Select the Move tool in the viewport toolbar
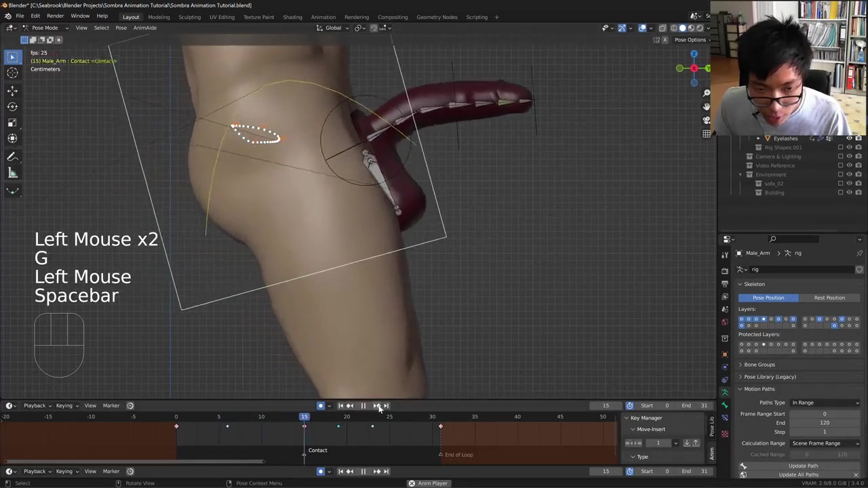This screenshot has width=868, height=488. [12, 90]
